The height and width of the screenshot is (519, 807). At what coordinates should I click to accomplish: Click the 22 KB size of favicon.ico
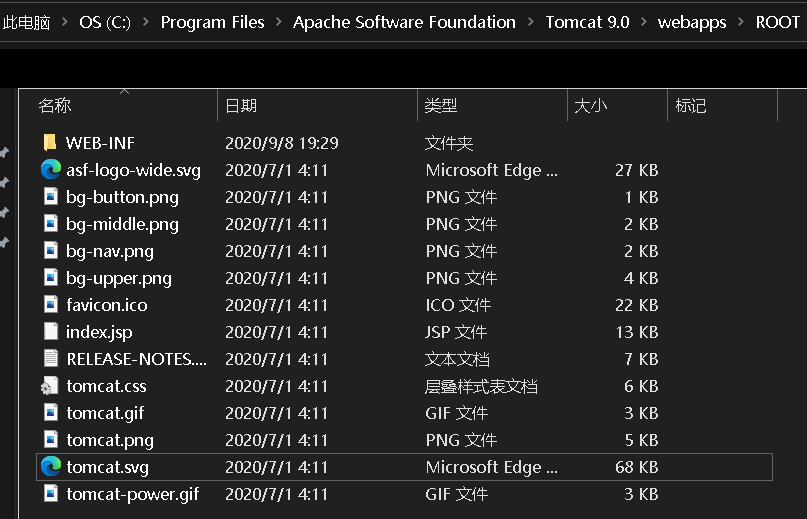point(637,305)
